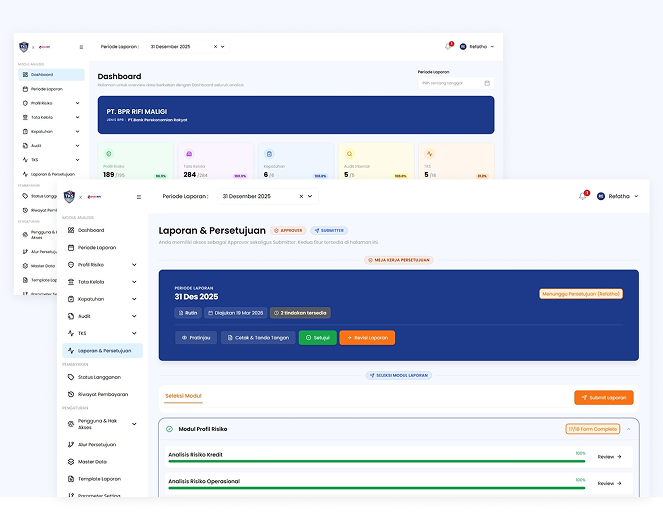This screenshot has height=512, width=663.
Task: Click the orange Submit Laporan button
Action: pos(603,397)
